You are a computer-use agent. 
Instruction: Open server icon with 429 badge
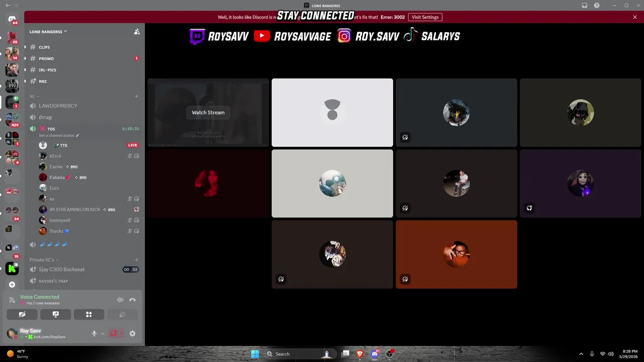coord(12,119)
